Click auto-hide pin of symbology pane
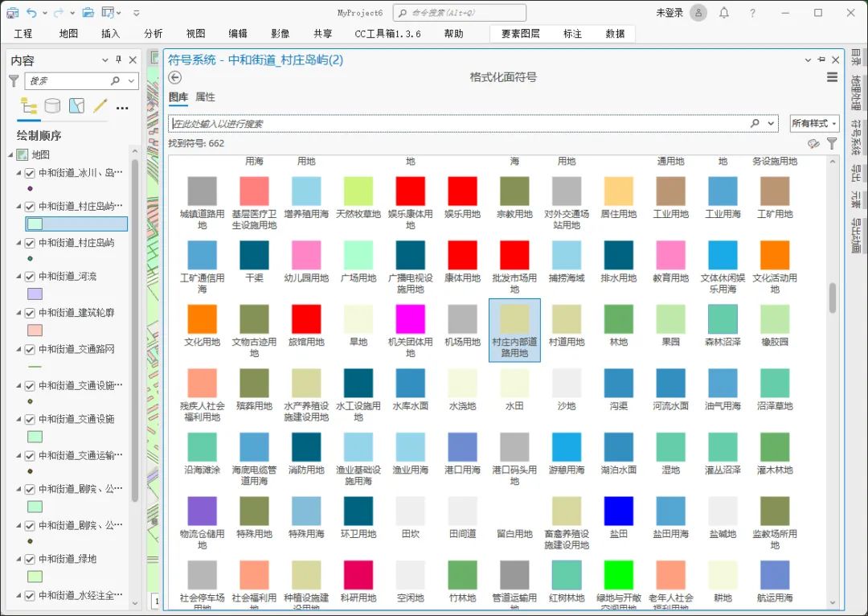The height and width of the screenshot is (616, 868). (821, 60)
